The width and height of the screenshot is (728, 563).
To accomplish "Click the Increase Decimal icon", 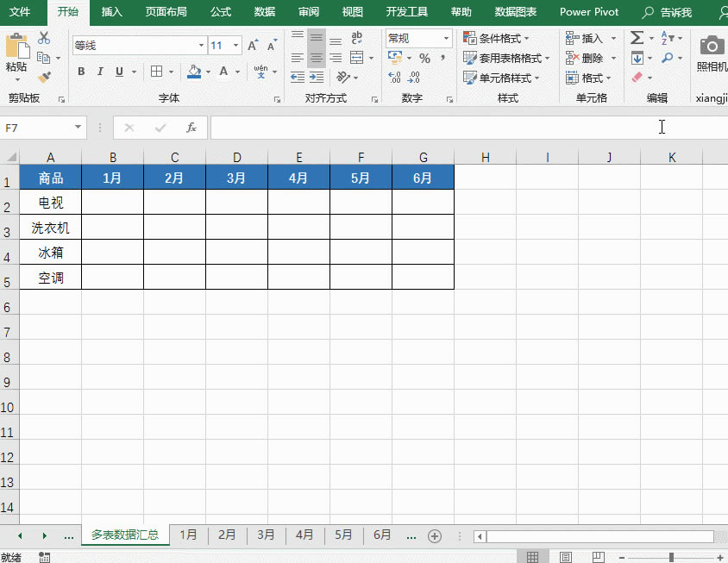I will click(392, 78).
